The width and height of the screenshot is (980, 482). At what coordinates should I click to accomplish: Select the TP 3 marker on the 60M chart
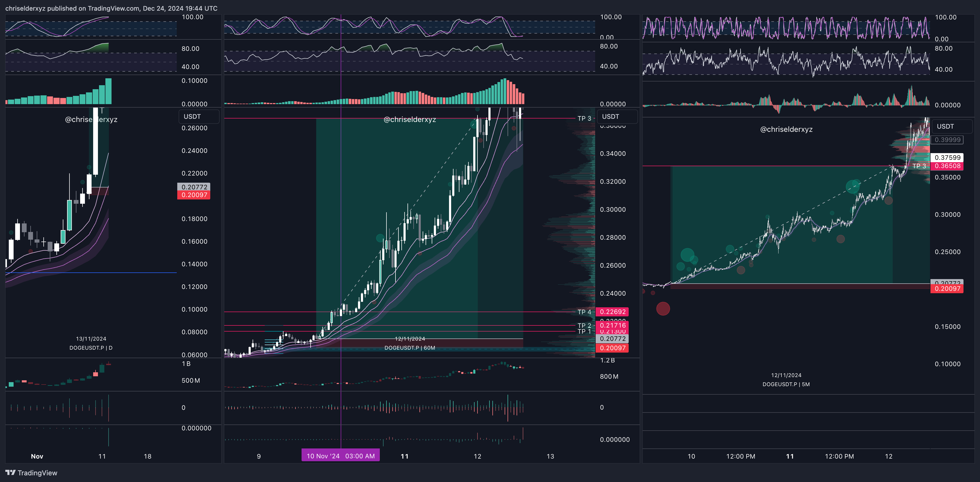click(x=584, y=119)
